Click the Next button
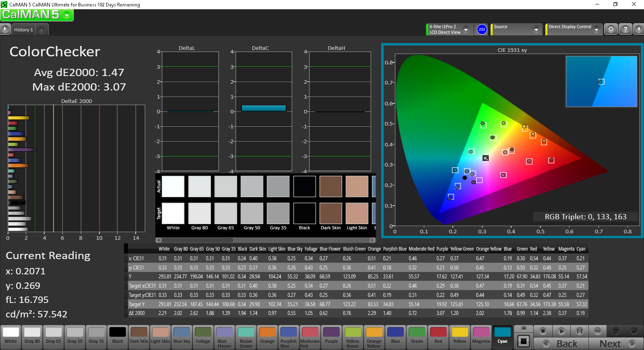Image resolution: width=644 pixels, height=350 pixels. click(616, 344)
